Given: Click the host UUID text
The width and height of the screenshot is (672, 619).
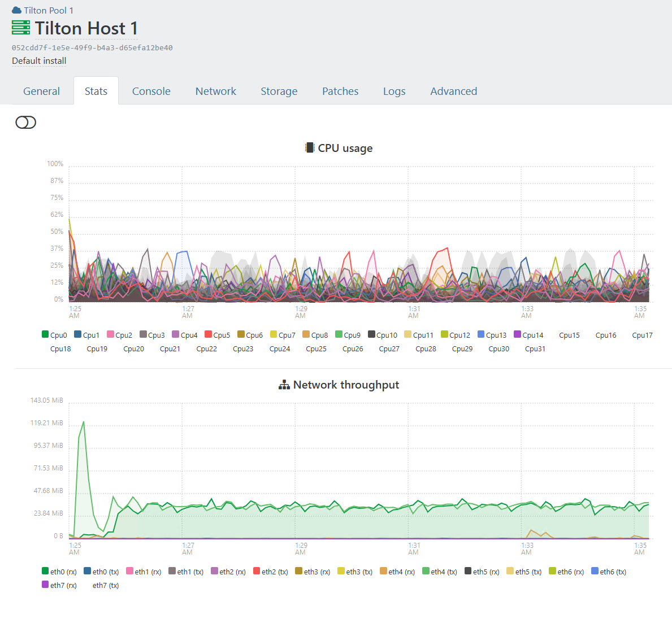Looking at the screenshot, I should [92, 48].
